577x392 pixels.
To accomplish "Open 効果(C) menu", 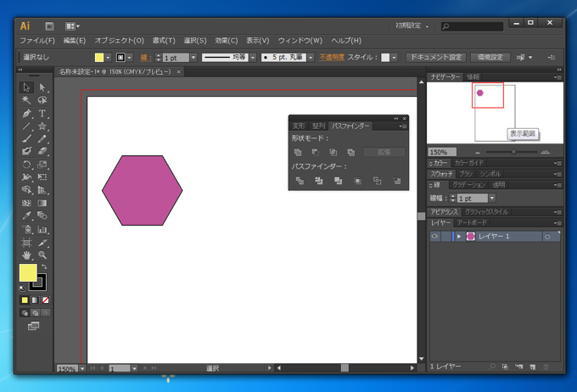I will coord(227,41).
